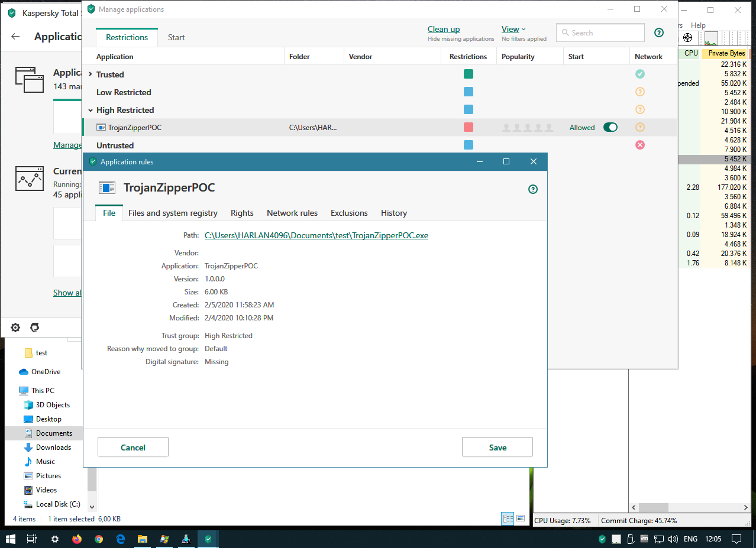
Task: Collapse the High Restricted group
Action: [x=91, y=110]
